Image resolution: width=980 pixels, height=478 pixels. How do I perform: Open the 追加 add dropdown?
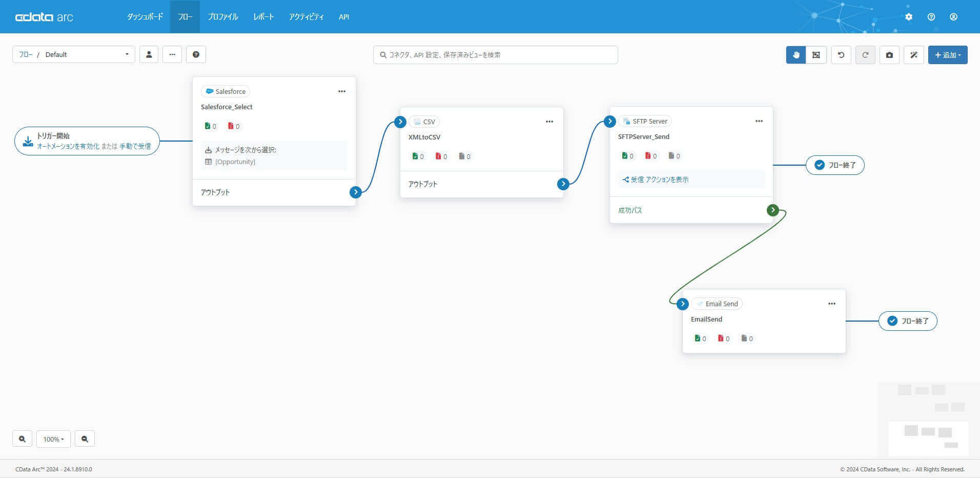pos(948,55)
